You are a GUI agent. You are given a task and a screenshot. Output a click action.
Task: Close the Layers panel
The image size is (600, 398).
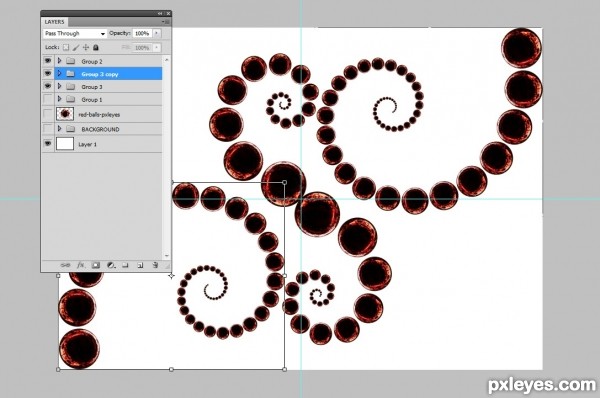click(x=168, y=13)
